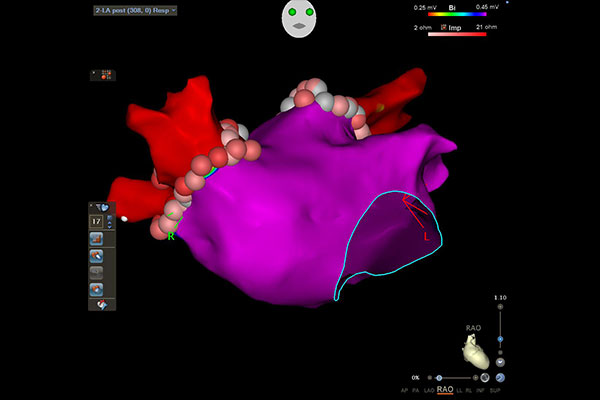Click the first icon in the tool palette
600x400 pixels.
(98, 239)
